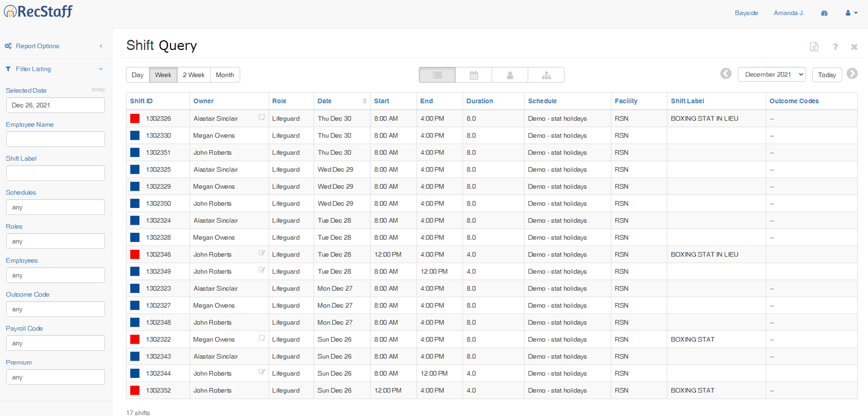Open the December 2021 month dropdown
Viewport: 868px width, 416px height.
(x=772, y=75)
